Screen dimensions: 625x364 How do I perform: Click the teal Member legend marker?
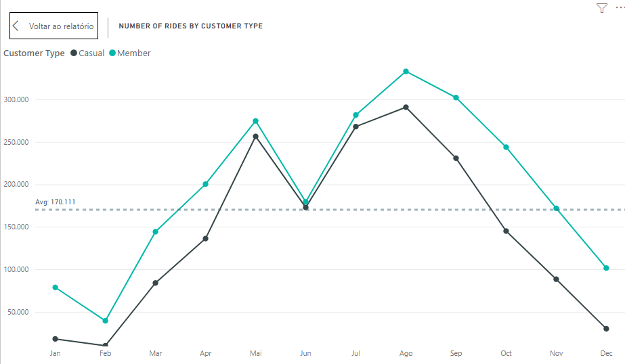(x=112, y=53)
